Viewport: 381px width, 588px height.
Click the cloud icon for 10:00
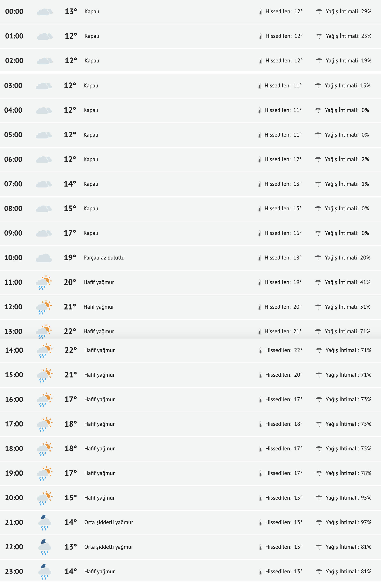tap(44, 258)
